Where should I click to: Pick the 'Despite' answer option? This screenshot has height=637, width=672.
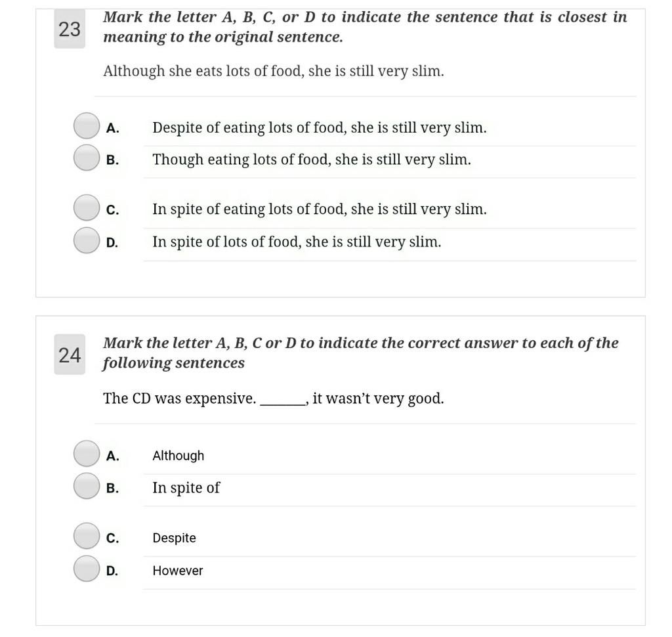point(174,538)
